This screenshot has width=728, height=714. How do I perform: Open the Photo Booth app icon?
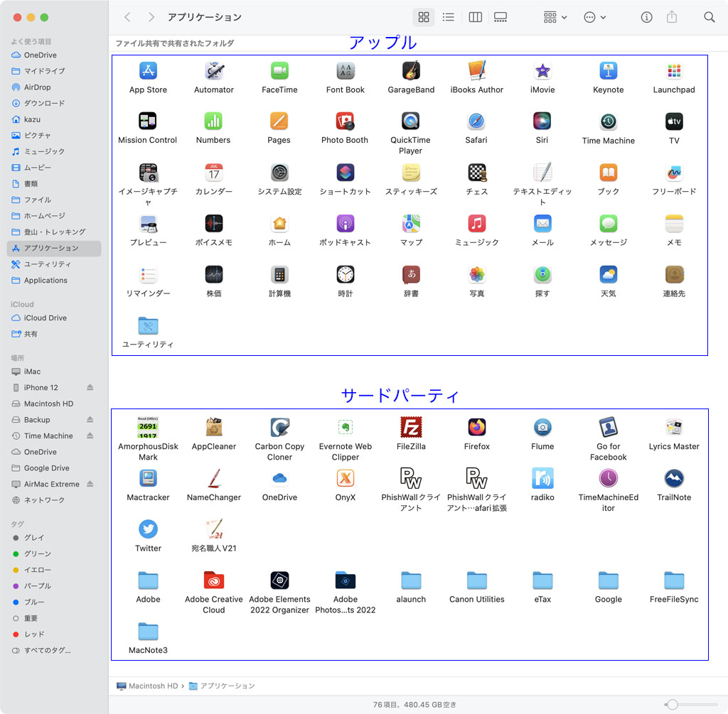(x=345, y=121)
